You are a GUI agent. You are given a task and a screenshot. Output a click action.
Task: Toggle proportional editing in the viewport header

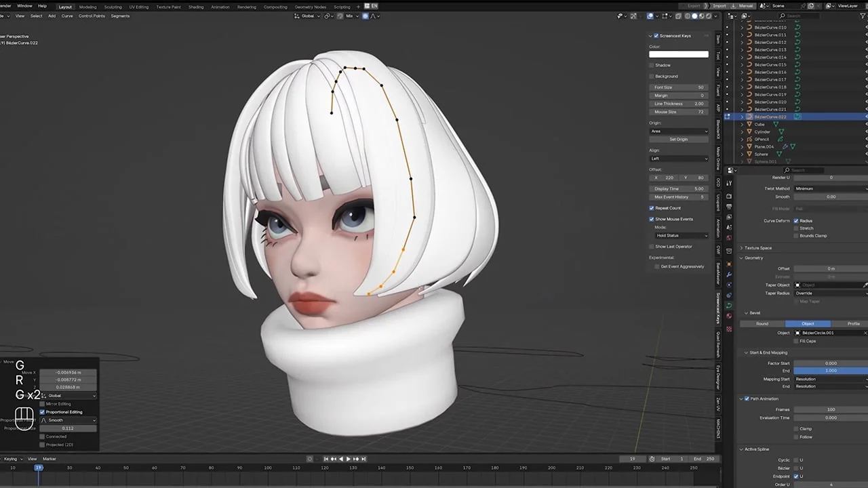364,16
